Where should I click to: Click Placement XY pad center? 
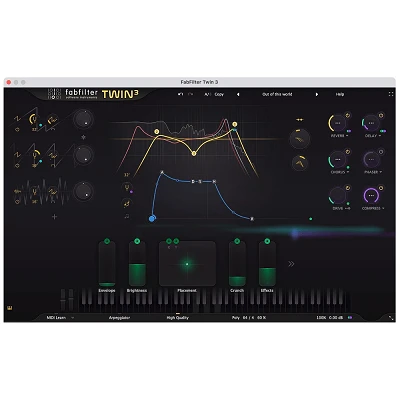click(x=187, y=264)
